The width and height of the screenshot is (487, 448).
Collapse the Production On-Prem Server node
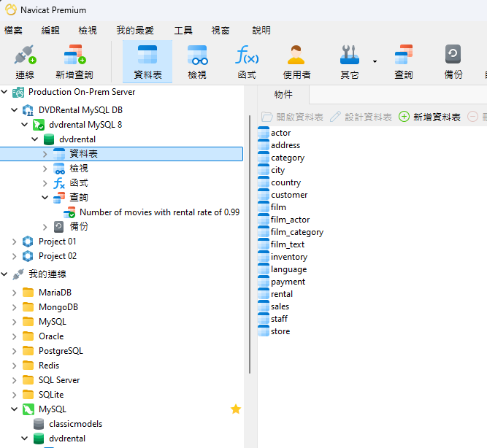coord(4,92)
